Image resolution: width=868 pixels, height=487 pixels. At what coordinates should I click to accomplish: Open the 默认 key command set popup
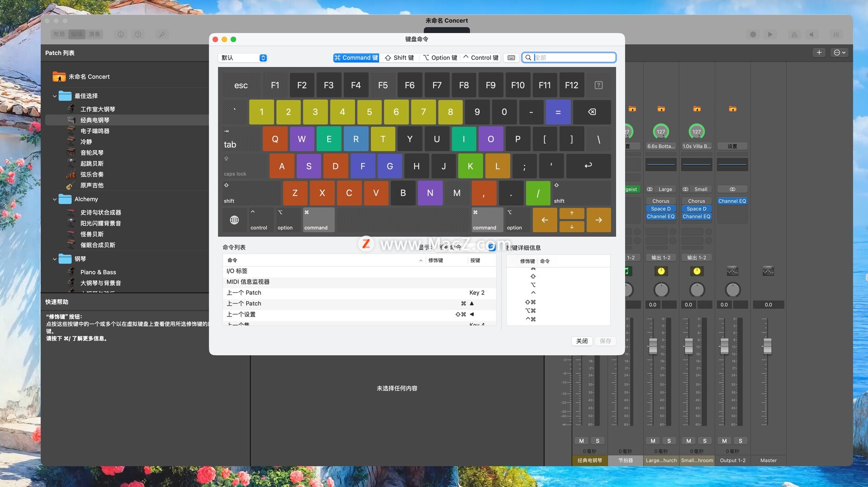(x=243, y=58)
